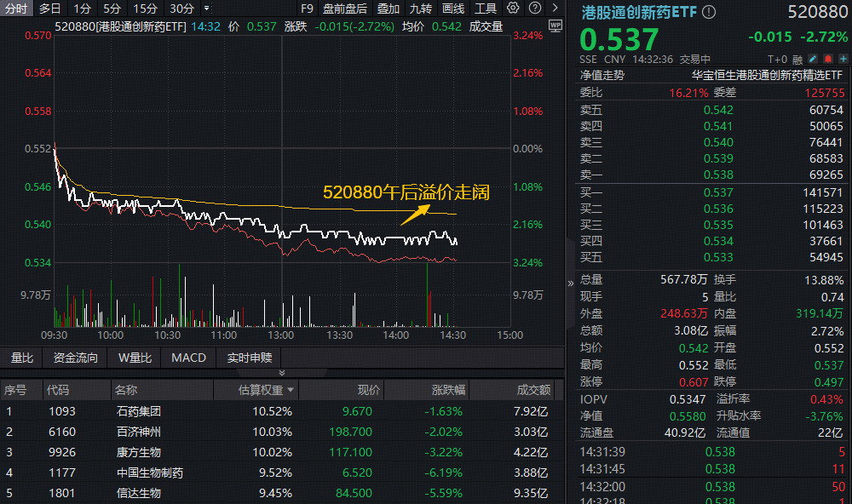Open the chart settings gear icon
Viewport: 852px width, 504px height.
point(513,8)
